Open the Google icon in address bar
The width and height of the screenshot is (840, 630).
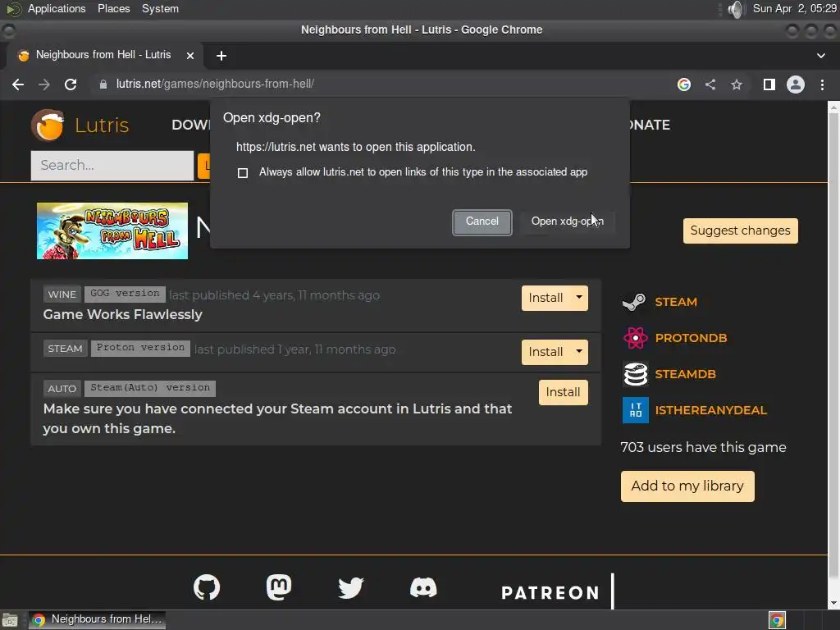point(684,84)
